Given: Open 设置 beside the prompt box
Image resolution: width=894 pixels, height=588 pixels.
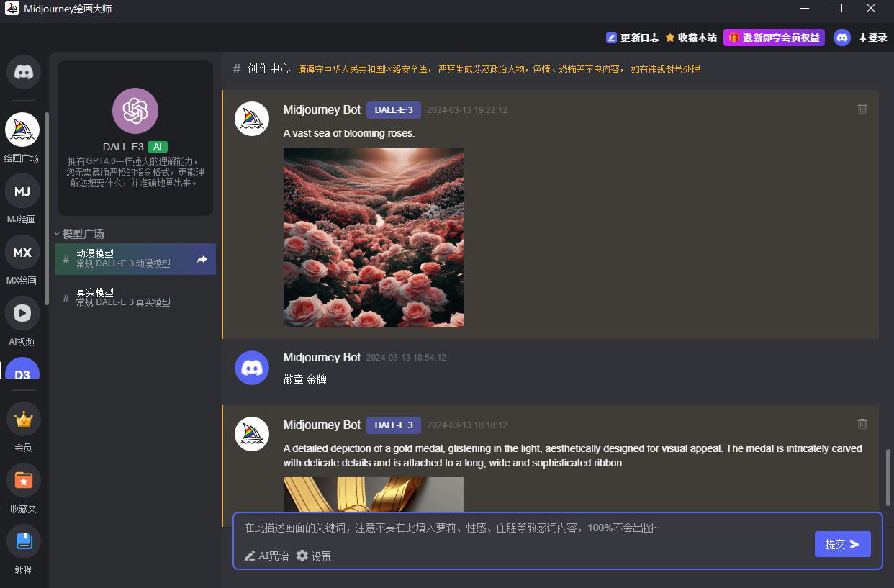Looking at the screenshot, I should coord(314,556).
